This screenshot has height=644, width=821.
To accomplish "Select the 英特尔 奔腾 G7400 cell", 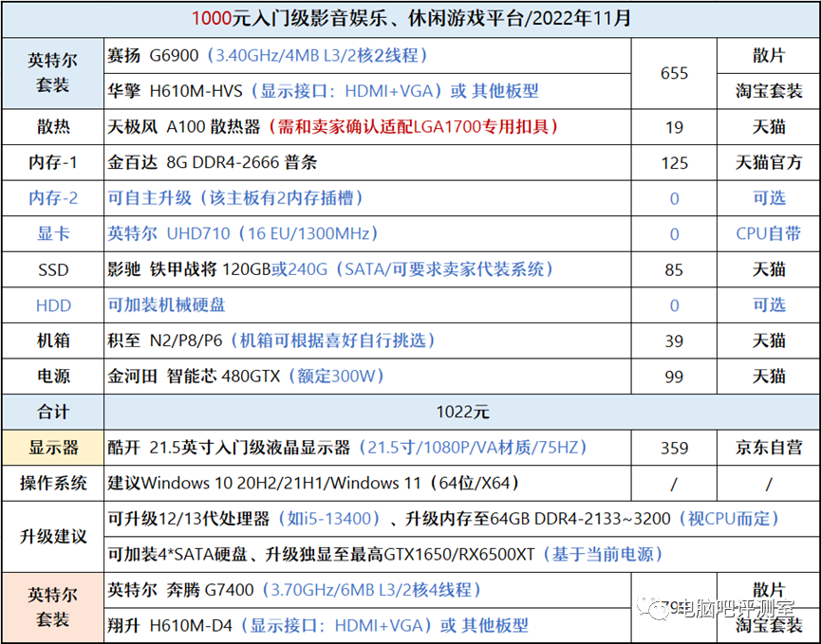I will [367, 590].
